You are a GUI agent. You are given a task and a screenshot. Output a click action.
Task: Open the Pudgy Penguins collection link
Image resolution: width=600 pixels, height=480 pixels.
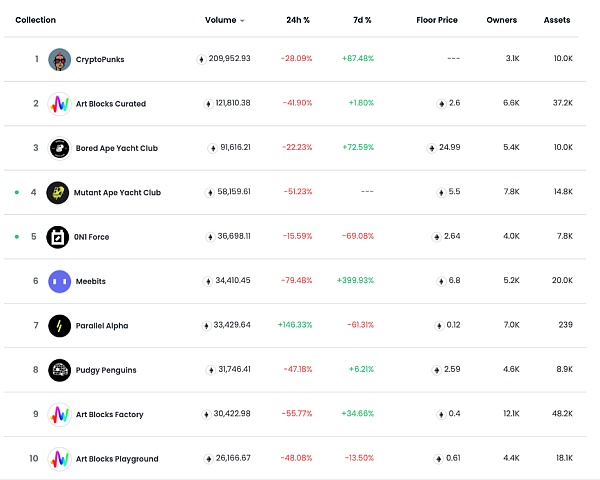106,370
